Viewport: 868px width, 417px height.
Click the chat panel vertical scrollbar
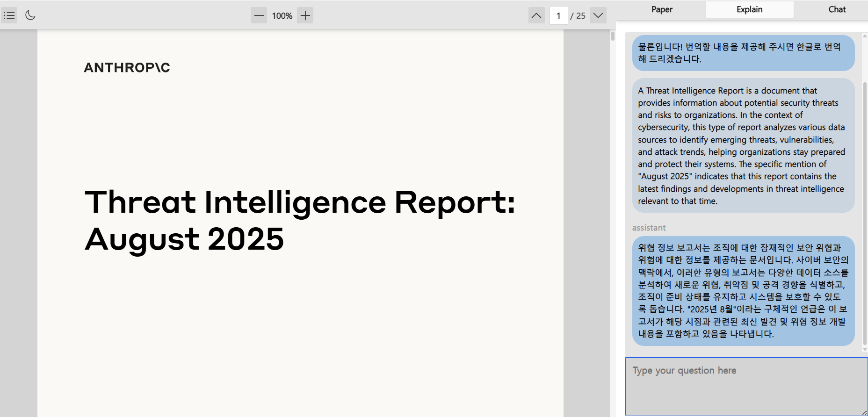[x=865, y=213]
